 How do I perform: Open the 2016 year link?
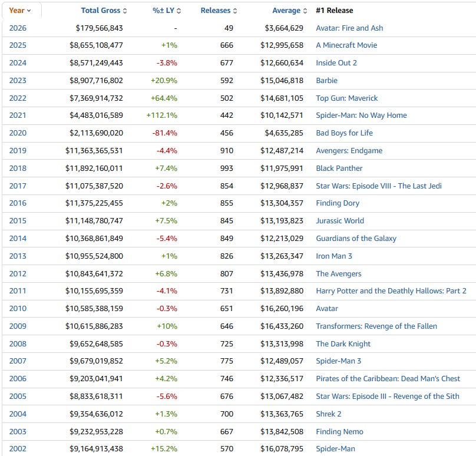tap(18, 203)
